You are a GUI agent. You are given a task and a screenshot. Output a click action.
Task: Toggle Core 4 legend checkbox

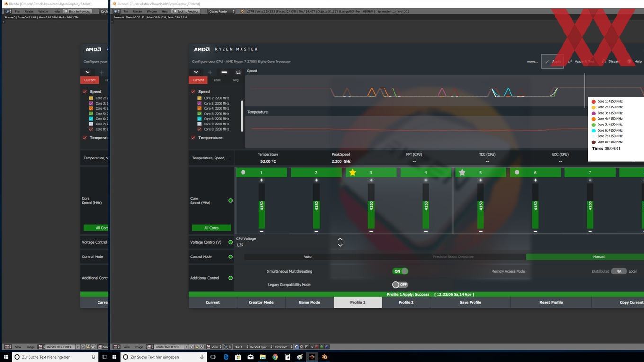(x=199, y=108)
